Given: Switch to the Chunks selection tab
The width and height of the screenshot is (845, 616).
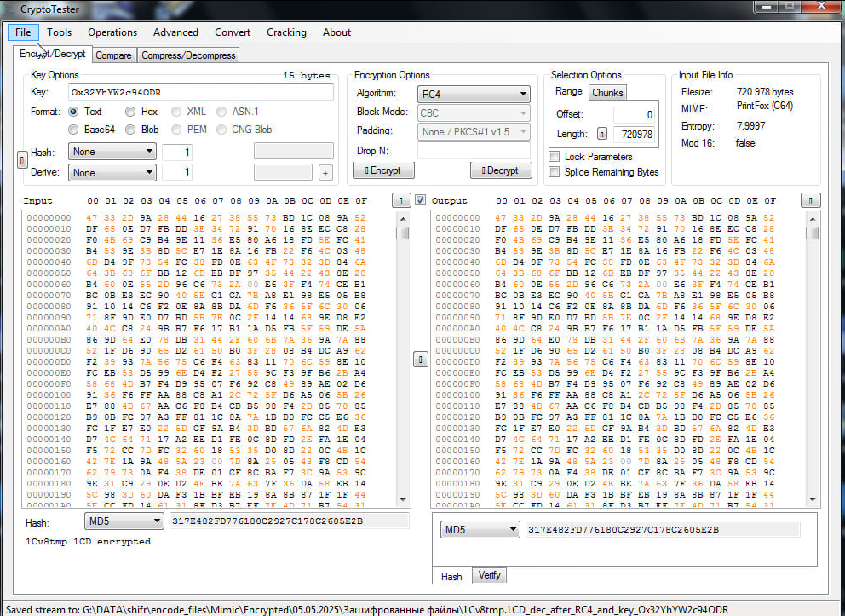Looking at the screenshot, I should [x=607, y=93].
